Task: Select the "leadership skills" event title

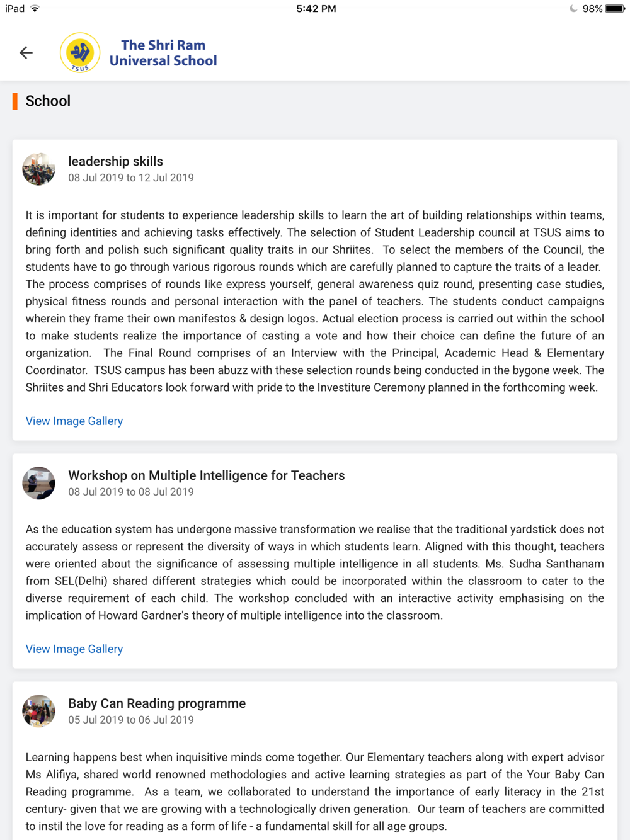Action: coord(115,162)
